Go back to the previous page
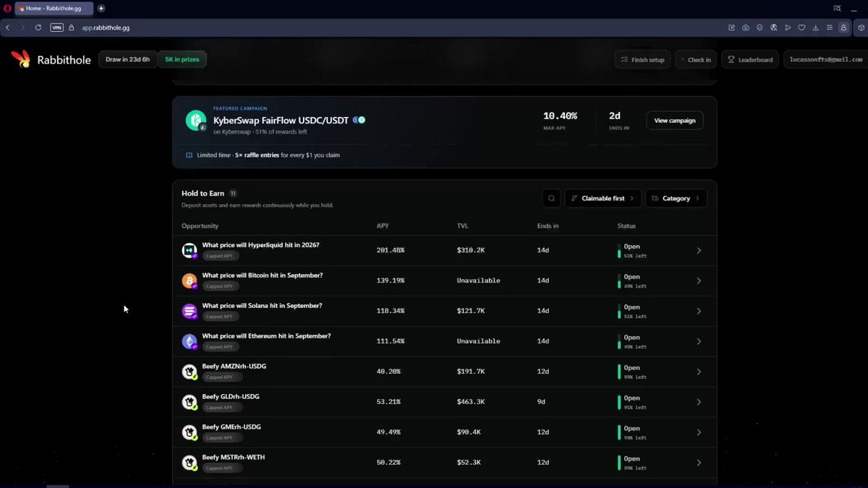The image size is (868, 488). click(x=8, y=27)
